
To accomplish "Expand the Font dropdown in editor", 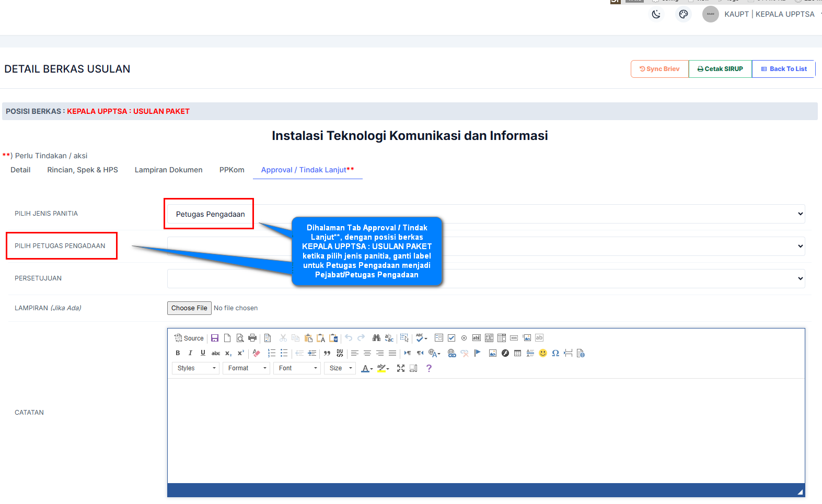I will click(297, 368).
